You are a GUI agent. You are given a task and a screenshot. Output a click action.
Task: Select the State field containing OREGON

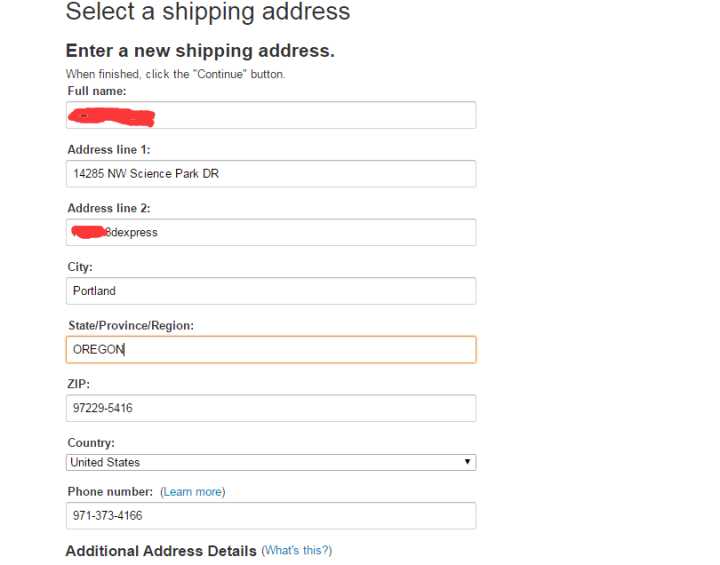tap(270, 350)
